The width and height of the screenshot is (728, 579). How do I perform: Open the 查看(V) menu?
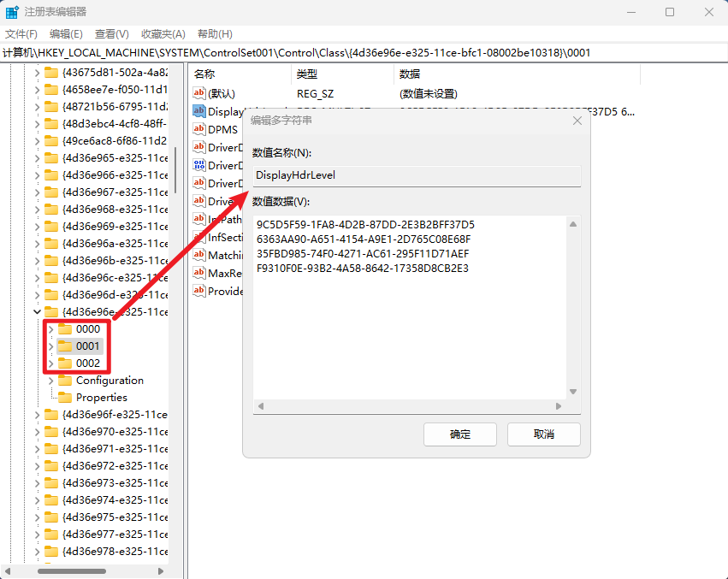(111, 33)
